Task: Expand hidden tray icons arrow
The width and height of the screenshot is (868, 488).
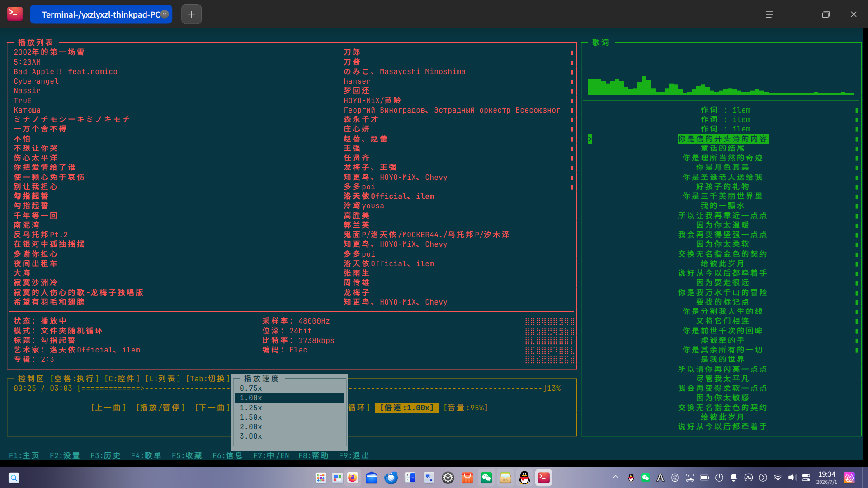Action: click(x=616, y=477)
